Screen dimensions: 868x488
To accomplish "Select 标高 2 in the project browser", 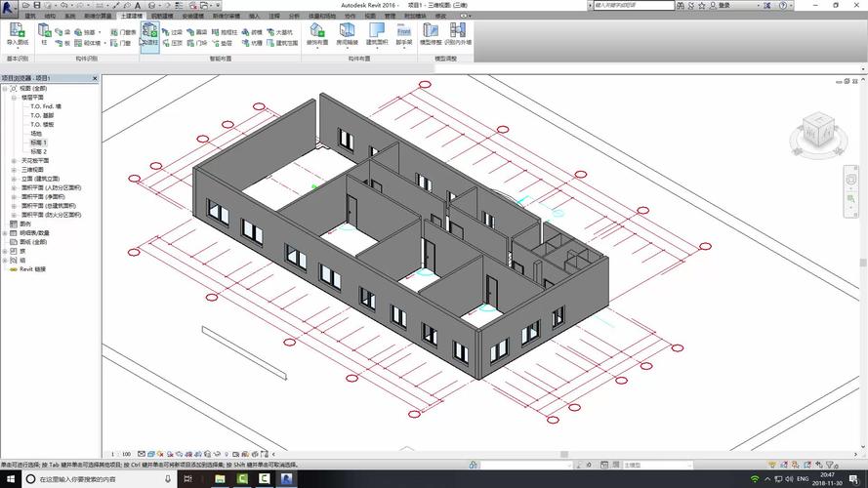I will click(39, 151).
